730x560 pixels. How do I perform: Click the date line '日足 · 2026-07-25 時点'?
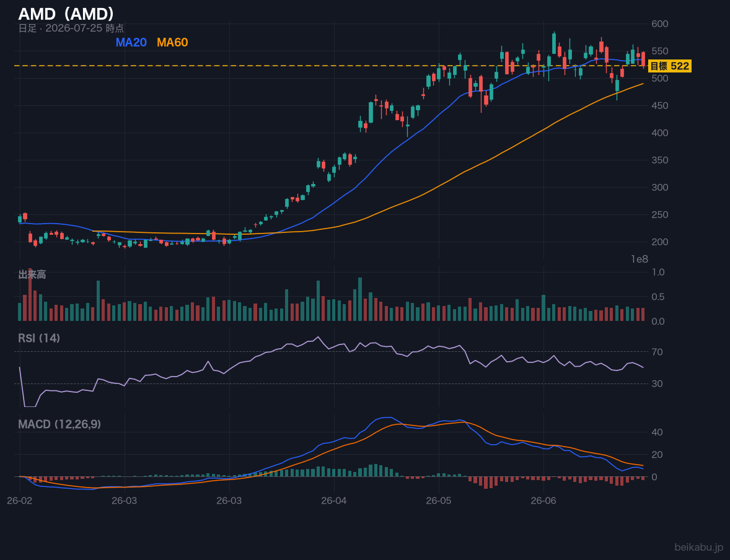click(71, 28)
